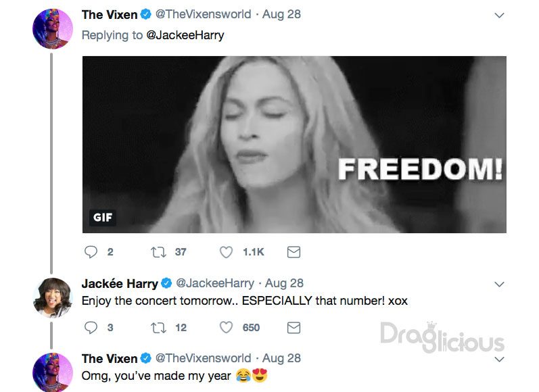Share Jackée Harry's tweet via message envelope
Screen dimensions: 539x392
[x=294, y=327]
